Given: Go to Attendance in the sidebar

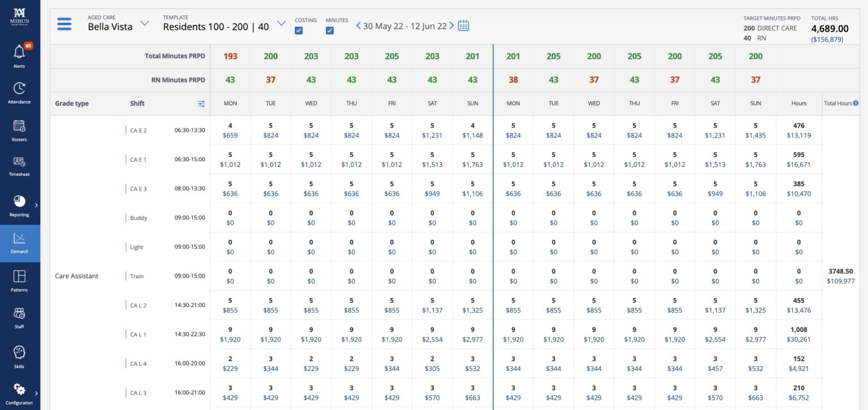Looking at the screenshot, I should coord(19,89).
